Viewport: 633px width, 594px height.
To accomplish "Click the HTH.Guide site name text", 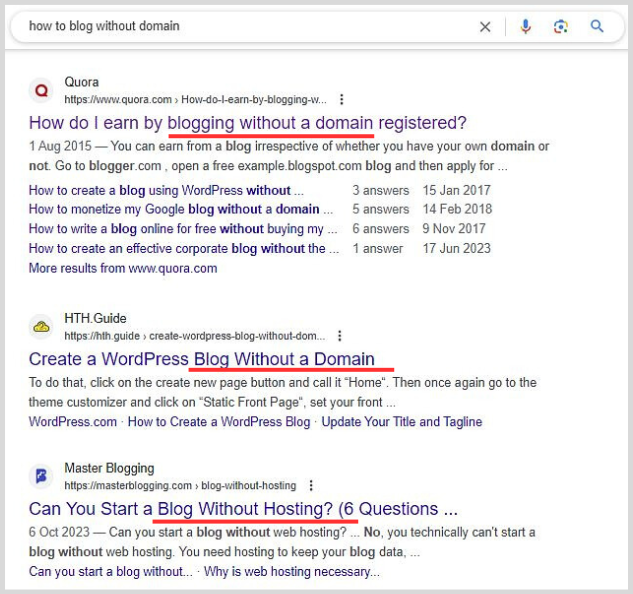I will [95, 318].
